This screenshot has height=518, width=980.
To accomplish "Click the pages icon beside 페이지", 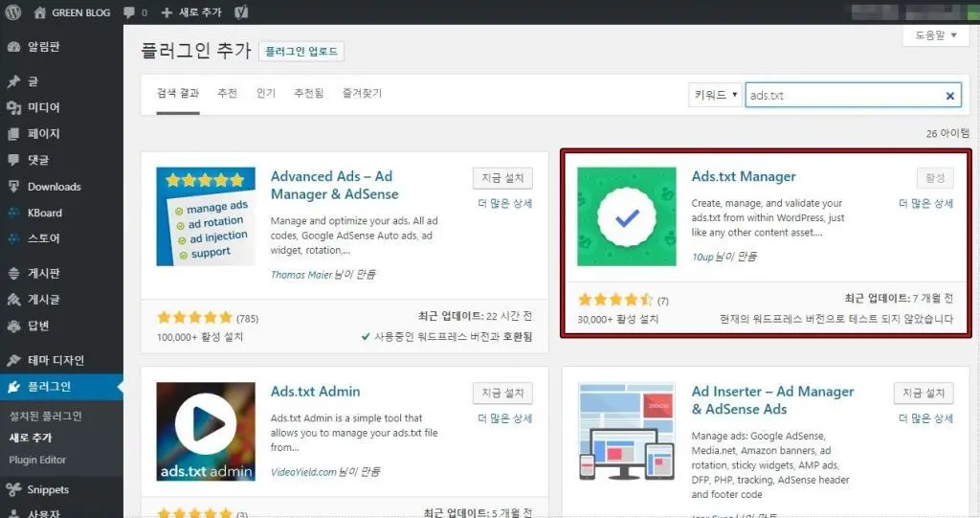I will point(13,134).
